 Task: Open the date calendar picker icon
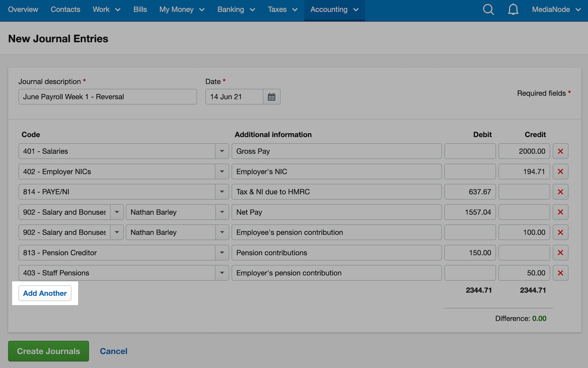[272, 97]
